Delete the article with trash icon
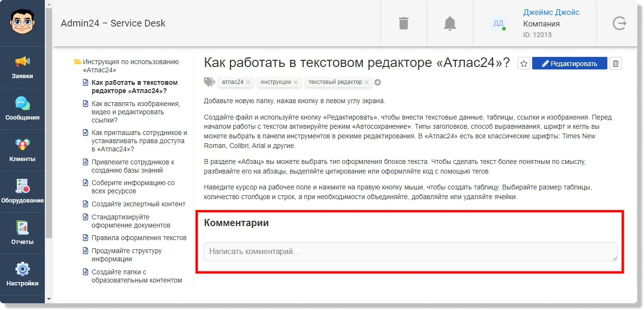This screenshot has height=310, width=644. pyautogui.click(x=616, y=64)
